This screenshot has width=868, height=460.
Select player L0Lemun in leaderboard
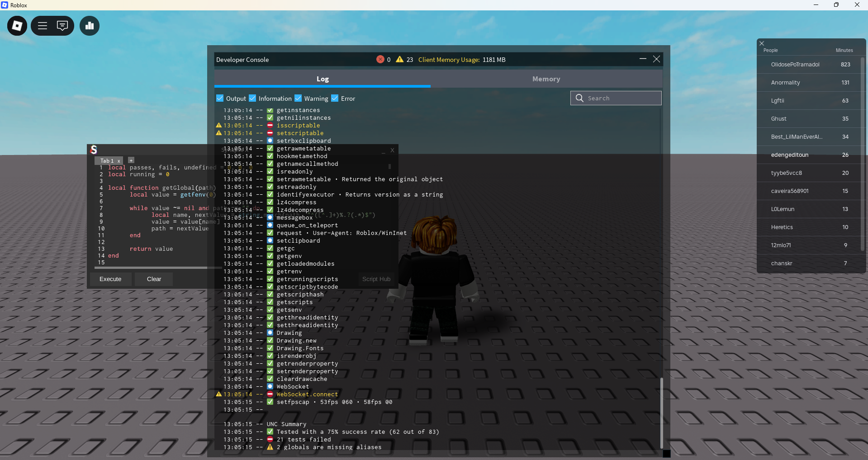click(x=809, y=209)
